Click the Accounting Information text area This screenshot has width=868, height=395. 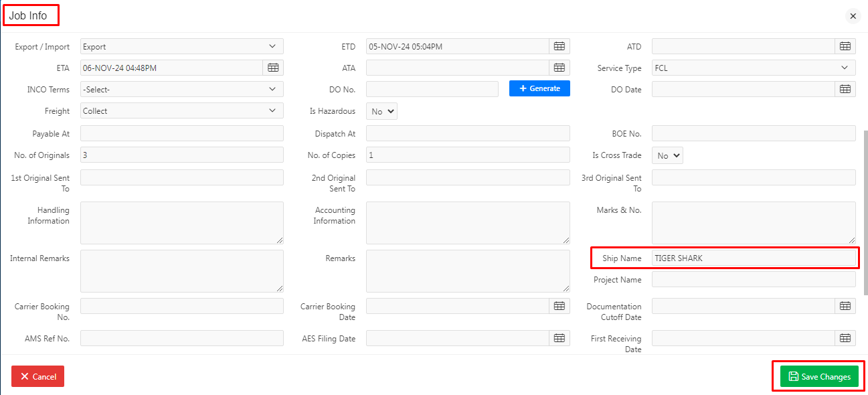pyautogui.click(x=468, y=223)
